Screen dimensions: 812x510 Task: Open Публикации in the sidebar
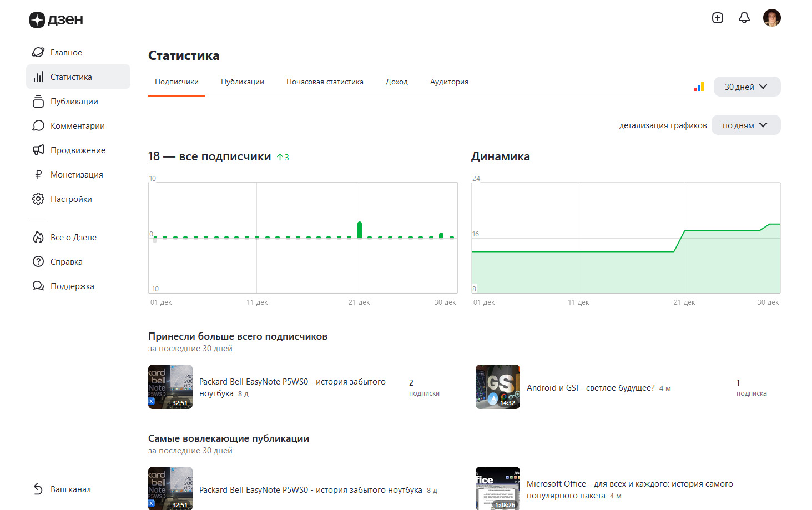[x=78, y=101]
